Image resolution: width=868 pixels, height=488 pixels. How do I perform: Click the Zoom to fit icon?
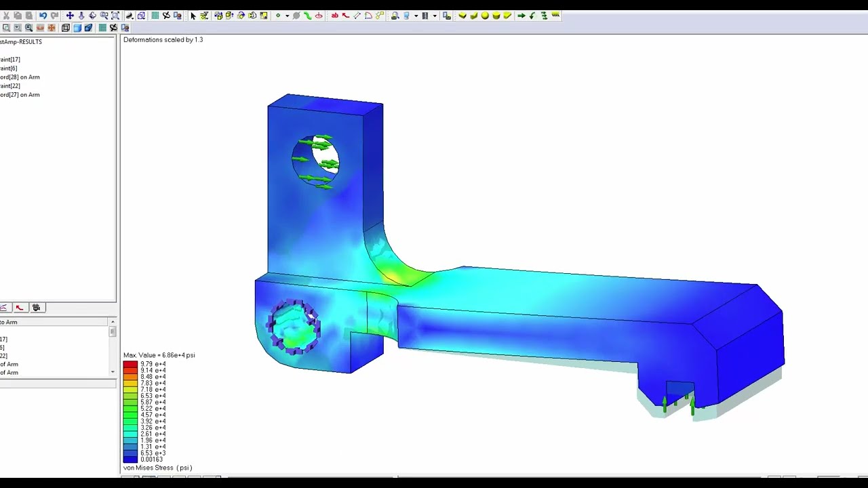coord(115,16)
